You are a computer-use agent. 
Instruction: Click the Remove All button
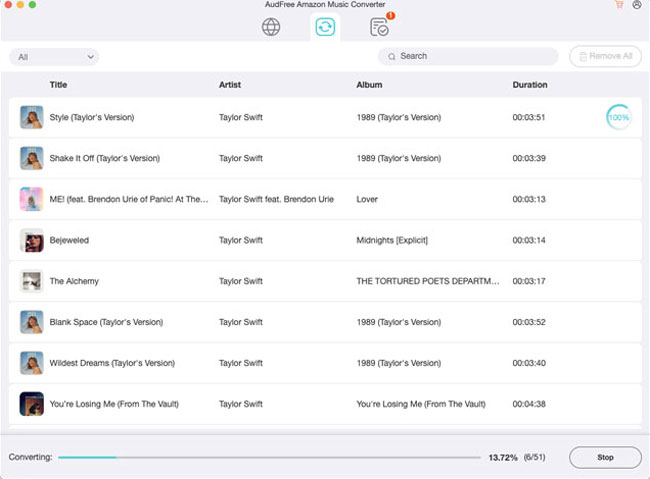click(x=605, y=56)
